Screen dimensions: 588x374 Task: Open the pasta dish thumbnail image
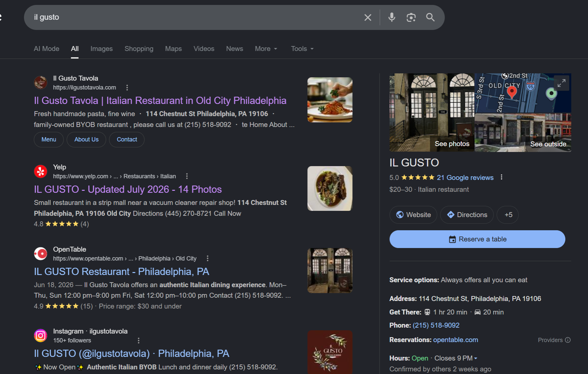click(x=330, y=100)
